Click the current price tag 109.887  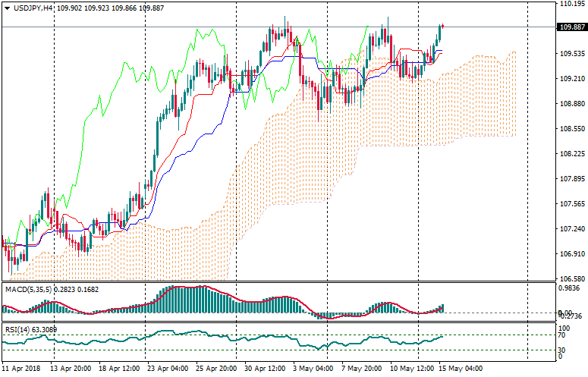(x=571, y=27)
